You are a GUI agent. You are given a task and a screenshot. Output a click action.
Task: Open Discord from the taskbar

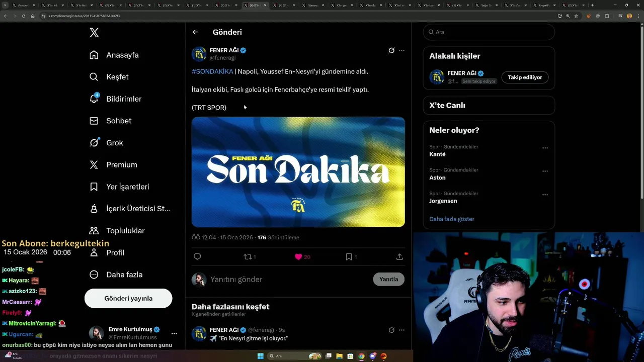(x=372, y=356)
